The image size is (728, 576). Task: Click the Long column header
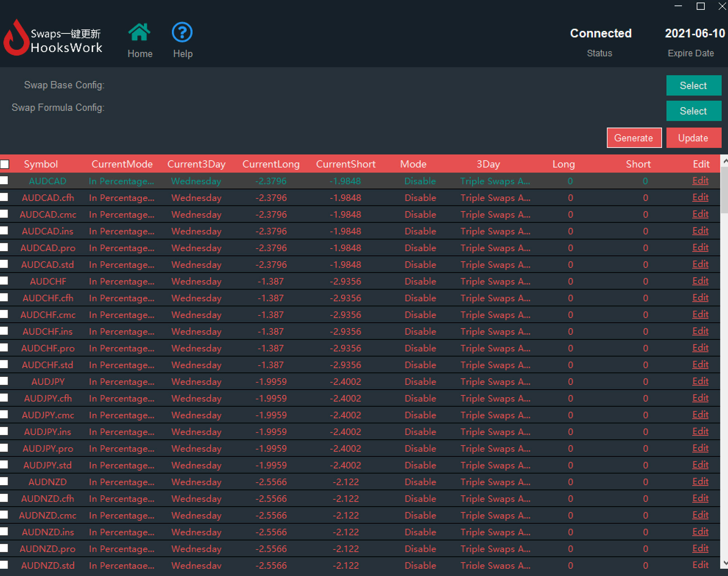563,164
